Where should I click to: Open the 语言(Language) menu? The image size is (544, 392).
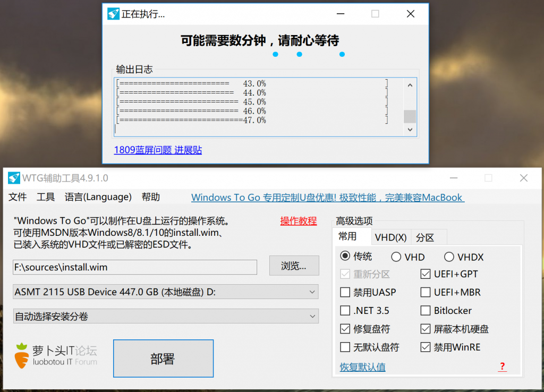pos(98,197)
